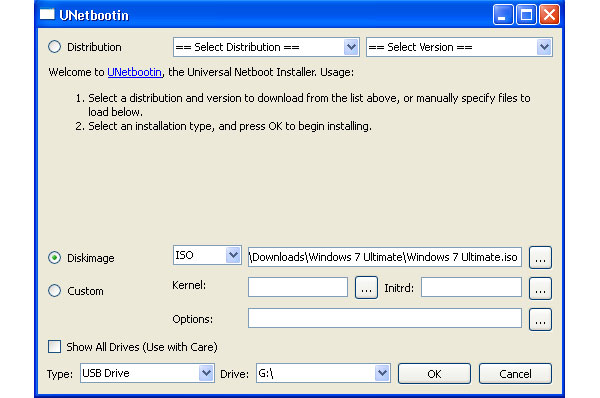This screenshot has width=600, height=398.
Task: Open the Select Distribution dropdown
Action: 266,47
